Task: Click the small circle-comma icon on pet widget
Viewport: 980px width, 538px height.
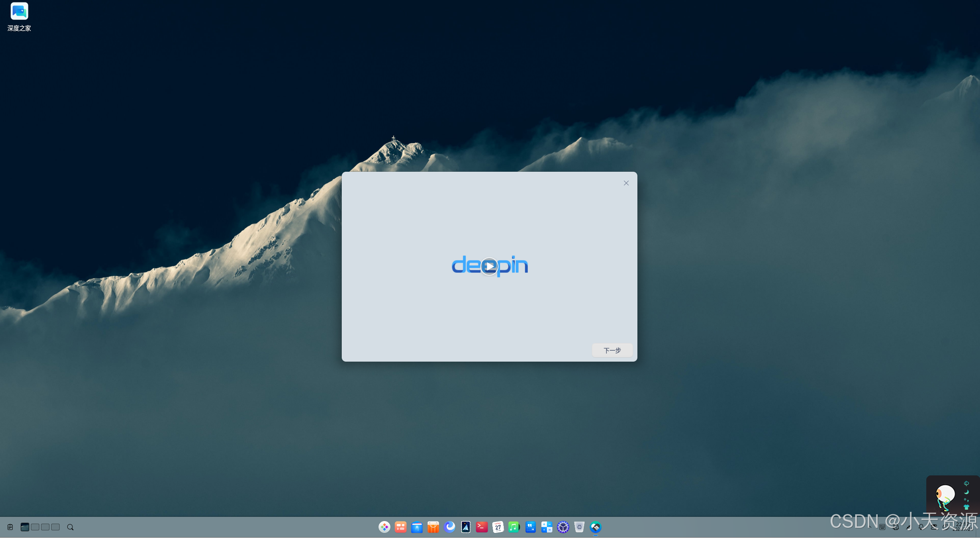Action: (966, 500)
